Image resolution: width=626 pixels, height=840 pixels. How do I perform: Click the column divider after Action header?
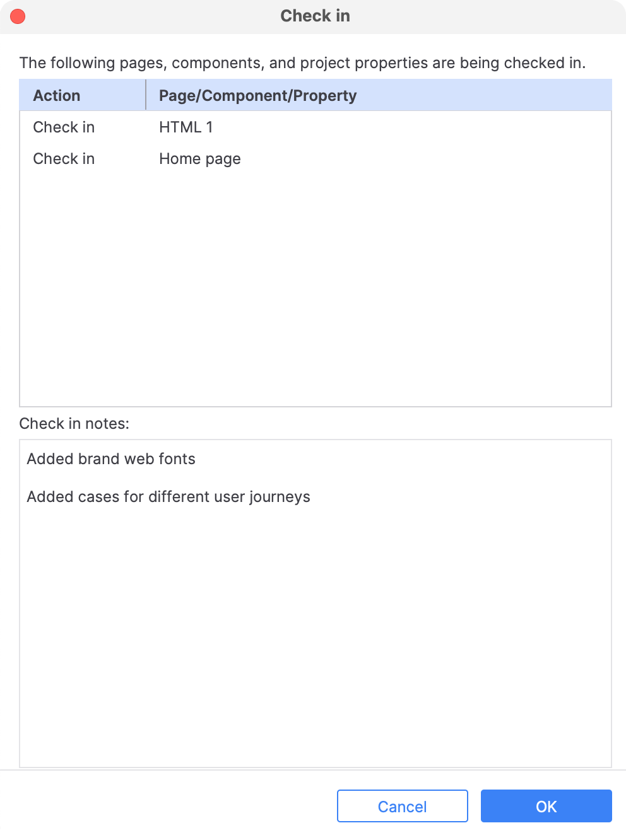146,95
